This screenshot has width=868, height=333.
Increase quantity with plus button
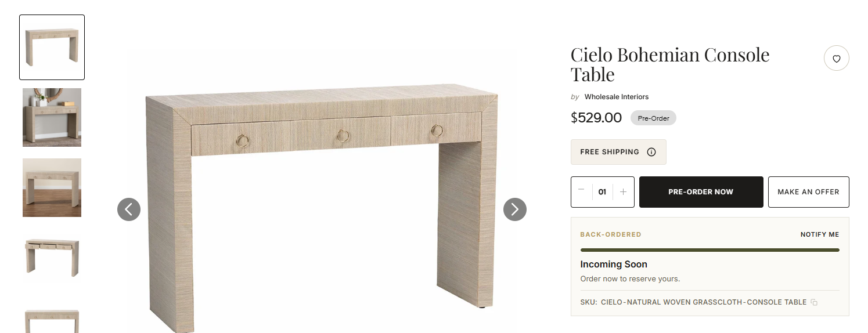pos(623,191)
